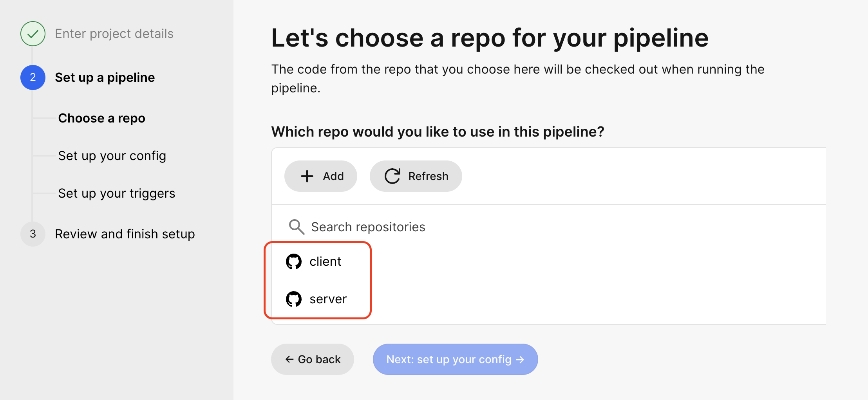The height and width of the screenshot is (400, 868).
Task: Click the magnifying glass search icon
Action: (x=297, y=227)
